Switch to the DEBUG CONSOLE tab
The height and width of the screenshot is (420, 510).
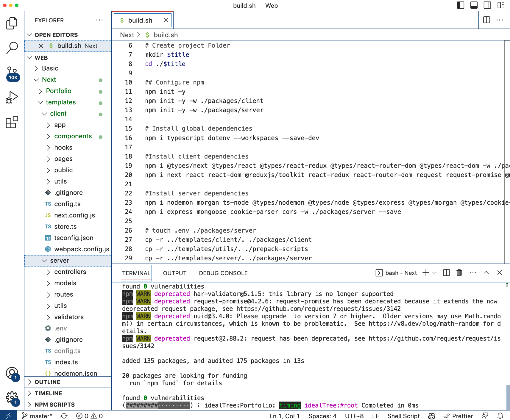click(x=223, y=273)
